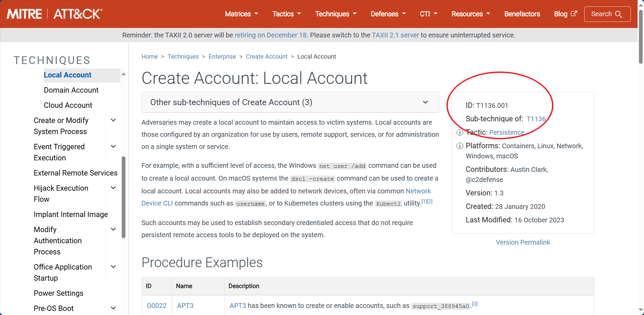Click the MITRE ATT&CK logo
Screen dimensions: 644x315
(x=55, y=14)
